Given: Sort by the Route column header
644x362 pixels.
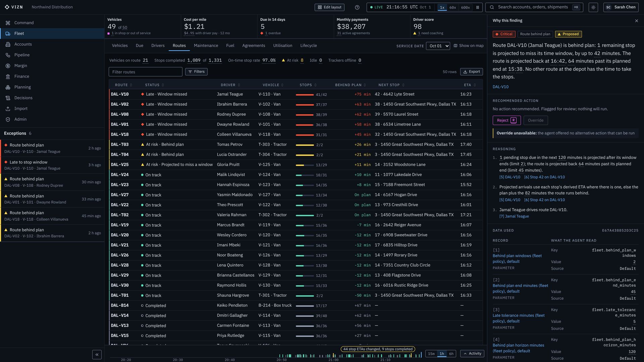Looking at the screenshot, I should (123, 85).
